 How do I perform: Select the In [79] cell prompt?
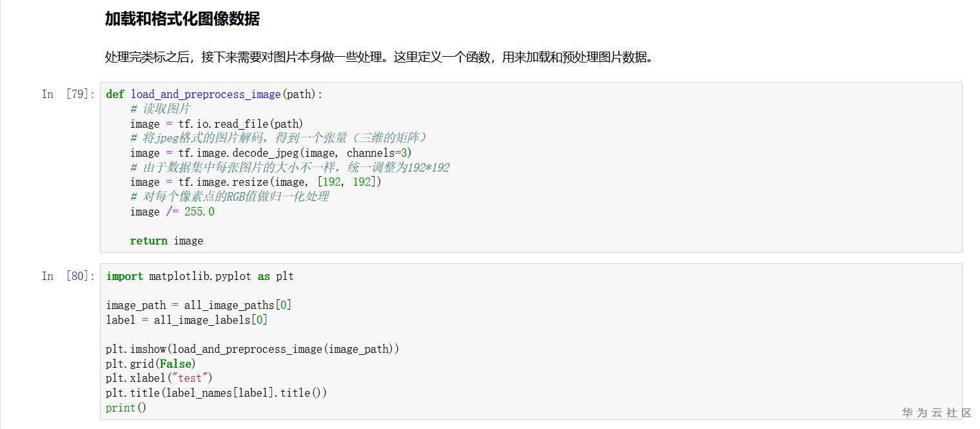click(x=67, y=94)
